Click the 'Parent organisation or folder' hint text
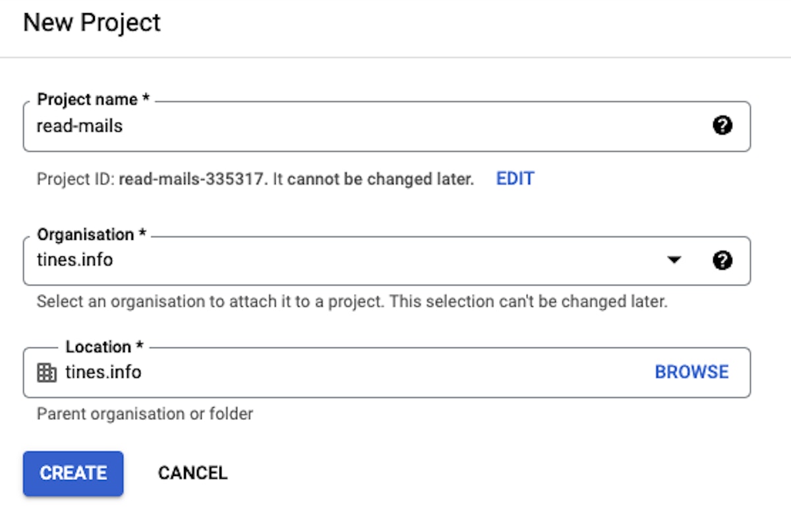 click(x=145, y=414)
